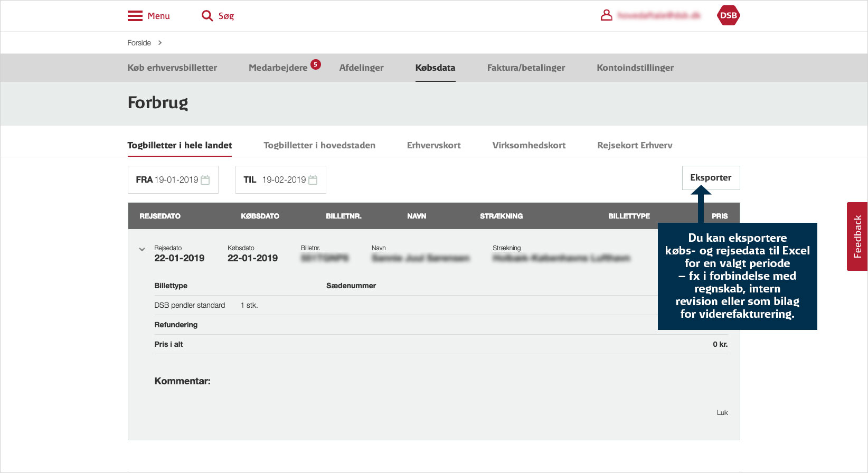Screen dimensions: 868x473
Task: Open the TIL date calendar icon
Action: (x=313, y=180)
